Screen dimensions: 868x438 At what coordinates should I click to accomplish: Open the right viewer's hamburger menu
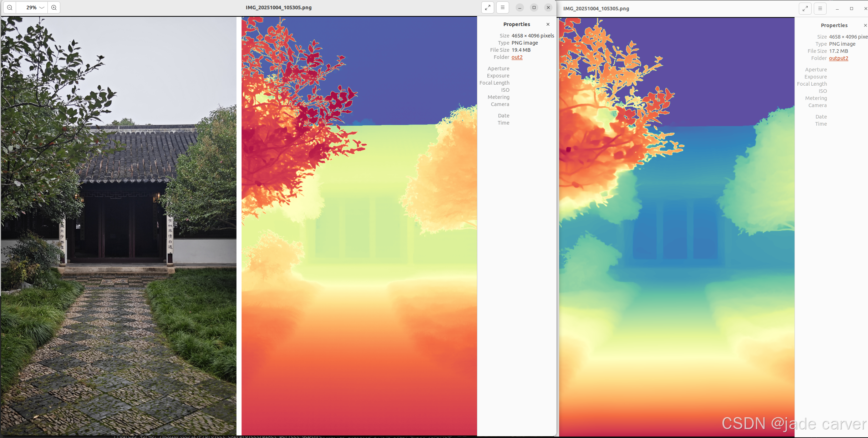tap(820, 9)
